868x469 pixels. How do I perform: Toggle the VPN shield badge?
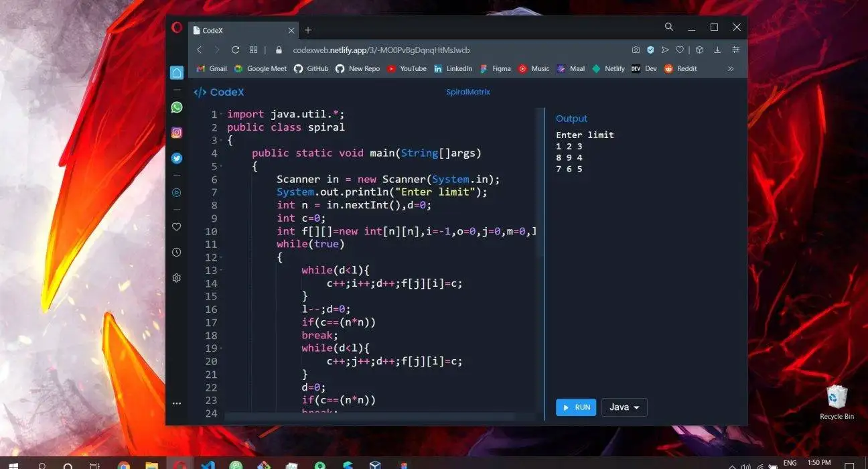pyautogui.click(x=650, y=49)
